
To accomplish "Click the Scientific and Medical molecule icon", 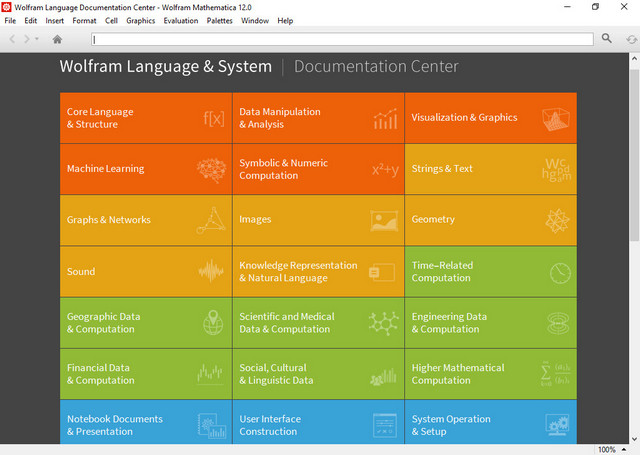I will 384,323.
